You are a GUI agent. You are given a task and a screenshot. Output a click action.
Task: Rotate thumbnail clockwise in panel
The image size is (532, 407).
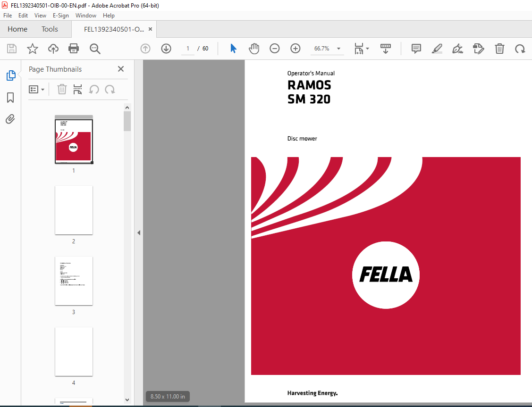pos(110,90)
